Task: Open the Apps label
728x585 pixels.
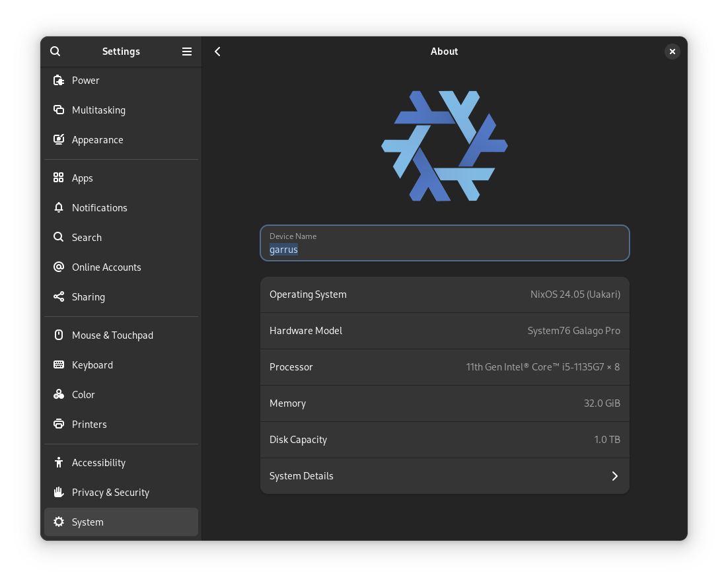Action: point(82,178)
